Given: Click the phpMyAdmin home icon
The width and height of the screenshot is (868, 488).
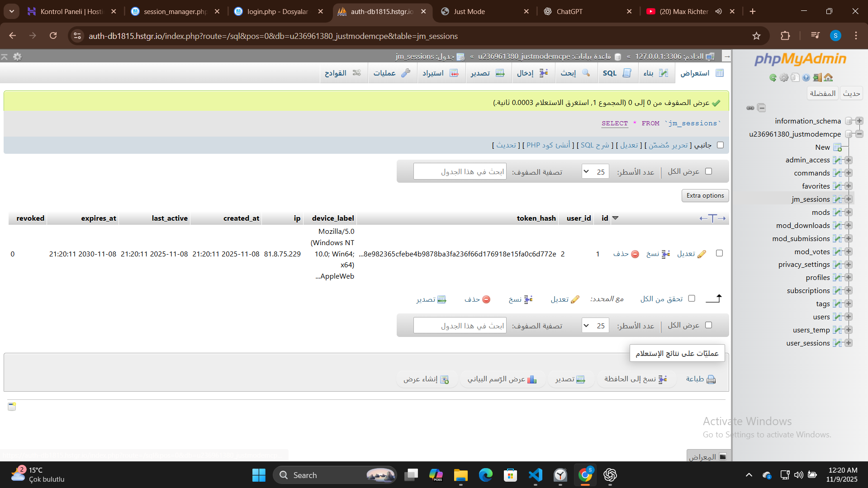Looking at the screenshot, I should [828, 77].
